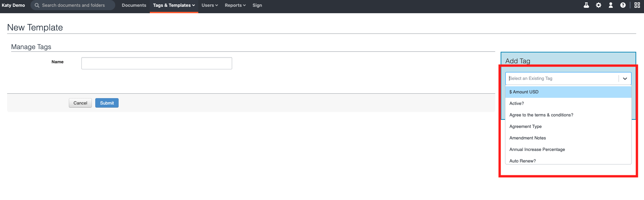This screenshot has height=200, width=644.
Task: Click the labs flask icon
Action: tap(586, 5)
